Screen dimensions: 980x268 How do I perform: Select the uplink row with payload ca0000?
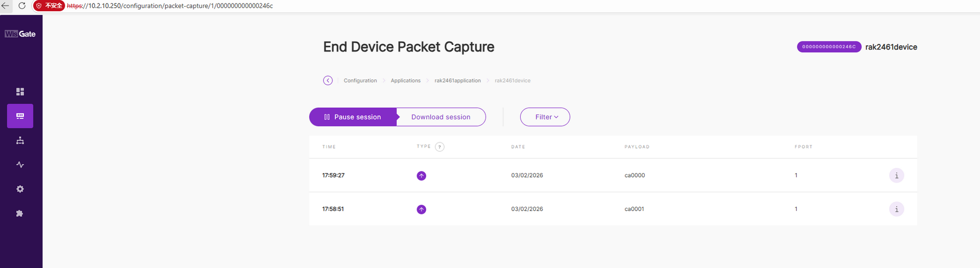(x=634, y=176)
